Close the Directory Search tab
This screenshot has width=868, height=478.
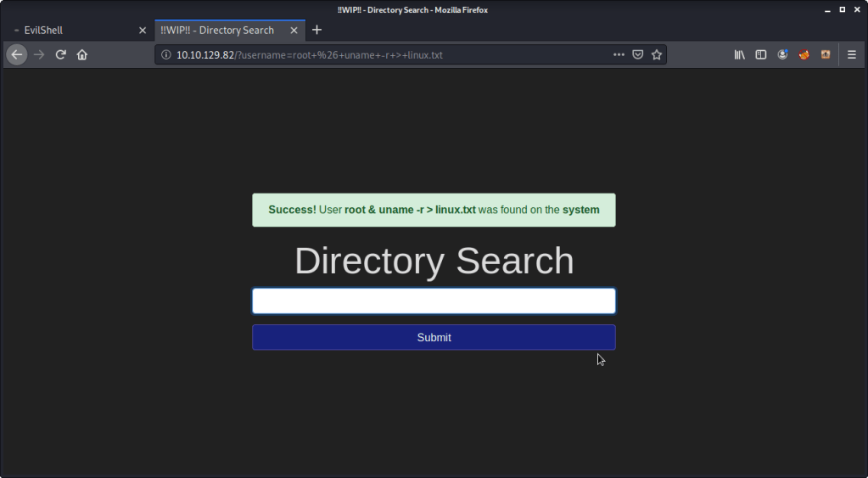tap(294, 30)
